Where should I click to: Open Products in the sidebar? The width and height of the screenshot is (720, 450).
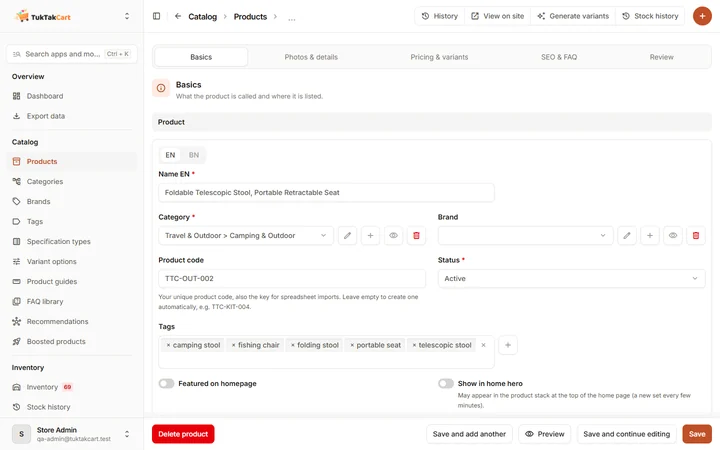[x=72, y=162]
